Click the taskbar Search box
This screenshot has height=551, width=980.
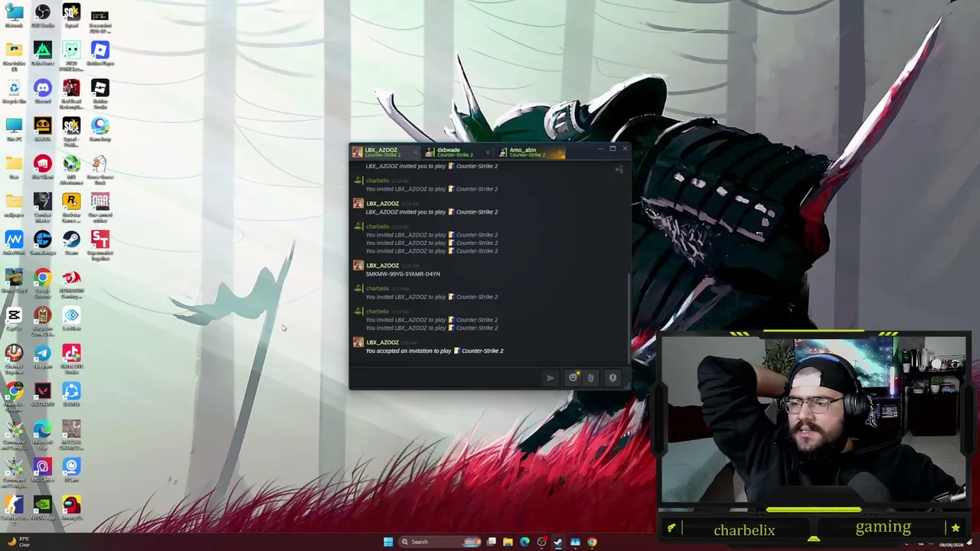pyautogui.click(x=440, y=542)
